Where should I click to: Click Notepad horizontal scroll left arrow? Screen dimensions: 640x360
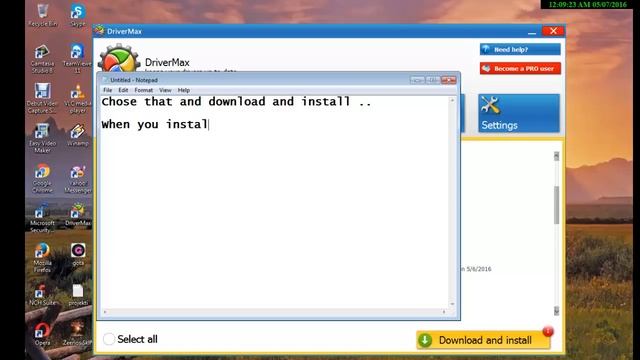click(105, 312)
